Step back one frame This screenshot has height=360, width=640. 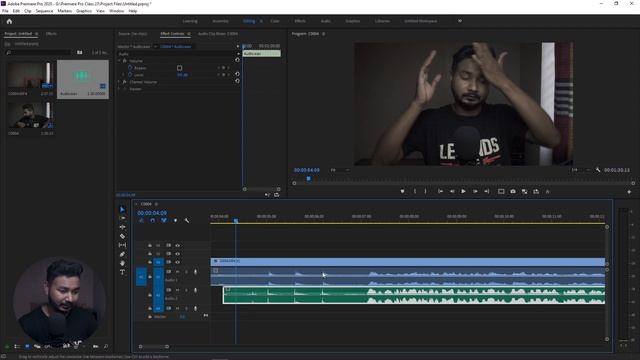(452, 191)
